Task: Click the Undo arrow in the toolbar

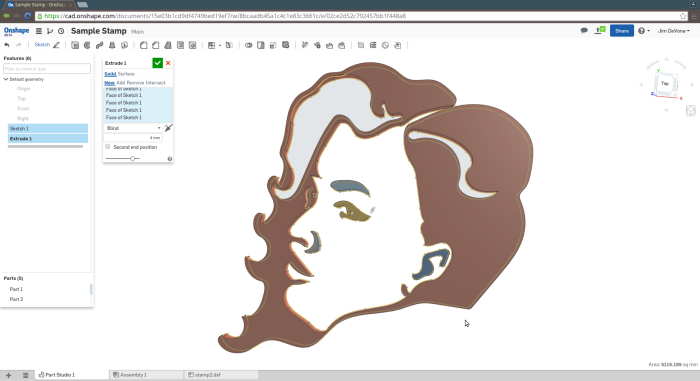Action: coord(7,45)
